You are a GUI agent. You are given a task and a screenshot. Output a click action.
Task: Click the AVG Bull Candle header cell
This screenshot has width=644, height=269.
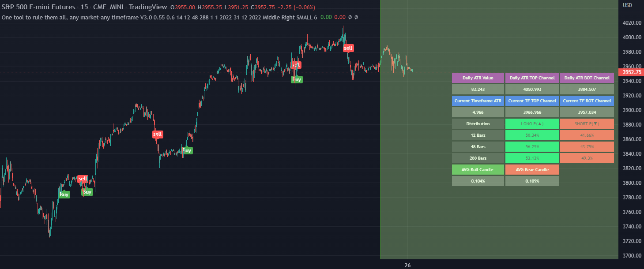[x=478, y=170]
